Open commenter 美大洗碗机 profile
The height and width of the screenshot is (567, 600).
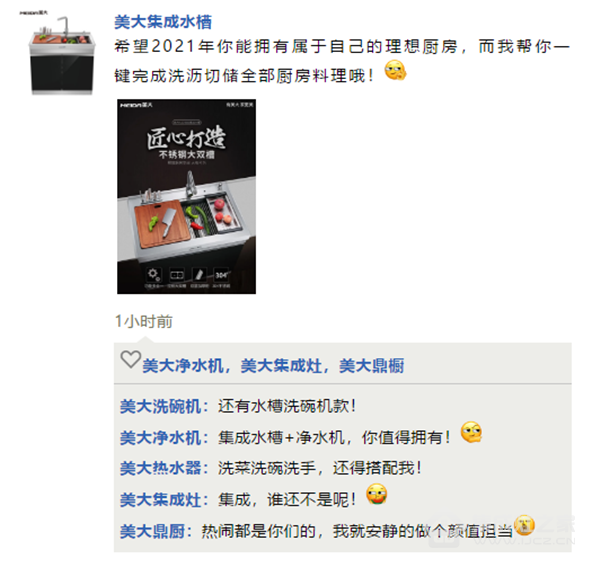click(161, 406)
